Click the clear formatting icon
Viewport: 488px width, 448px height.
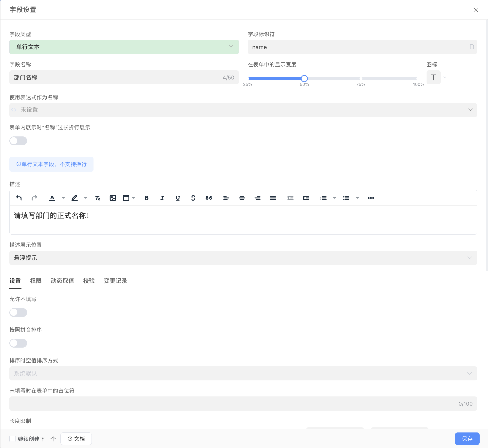(97, 198)
